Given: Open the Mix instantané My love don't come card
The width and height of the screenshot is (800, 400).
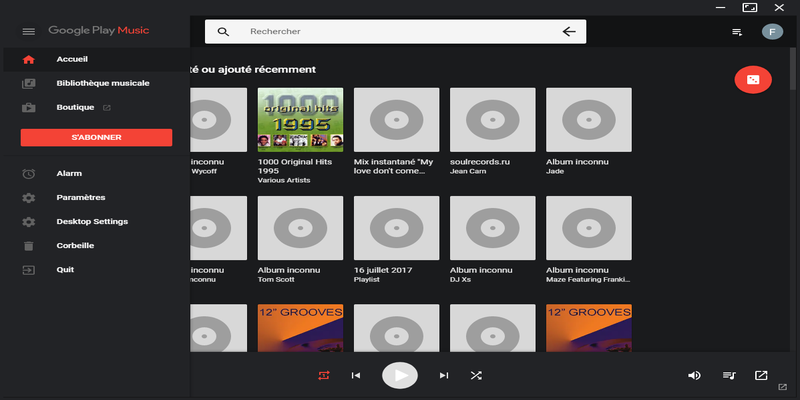Looking at the screenshot, I should click(x=396, y=120).
